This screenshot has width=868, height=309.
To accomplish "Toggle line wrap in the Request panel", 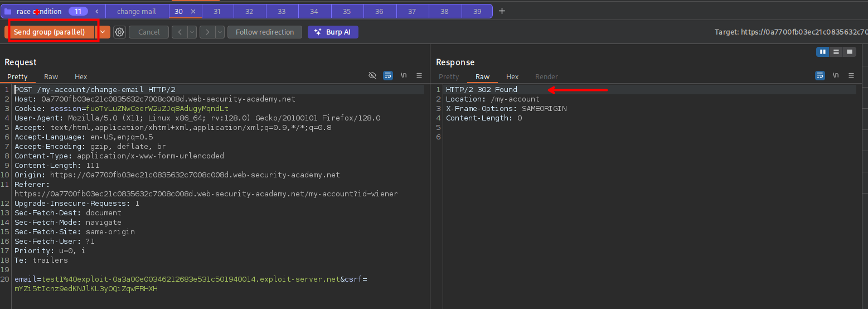I will tap(388, 75).
